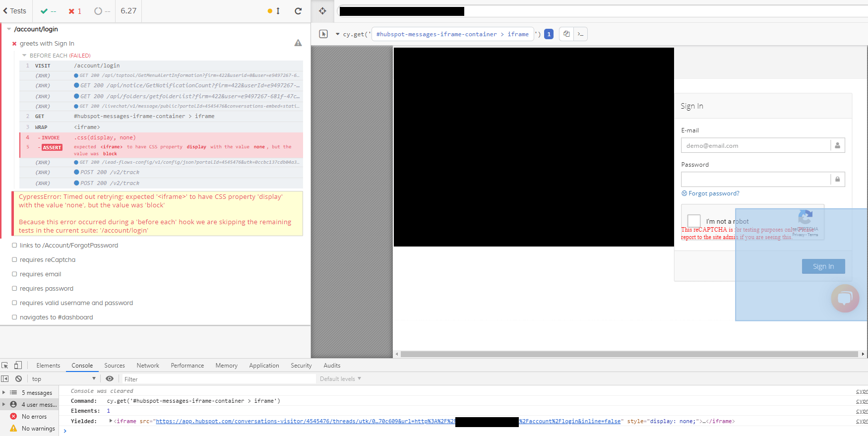Click the XHR GetNotificationCount request row

[161, 86]
